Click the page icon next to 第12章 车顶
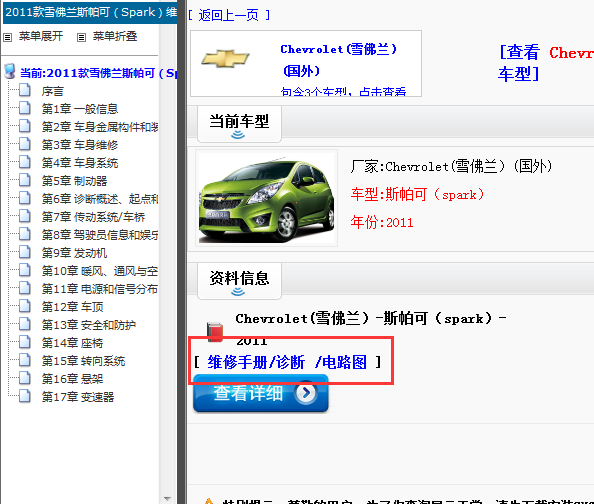 (x=25, y=306)
